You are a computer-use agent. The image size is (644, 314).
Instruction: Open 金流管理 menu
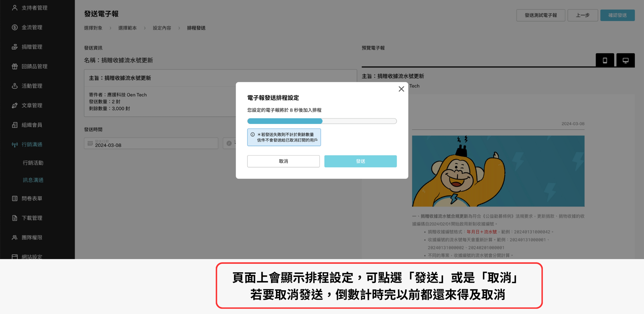tap(32, 27)
